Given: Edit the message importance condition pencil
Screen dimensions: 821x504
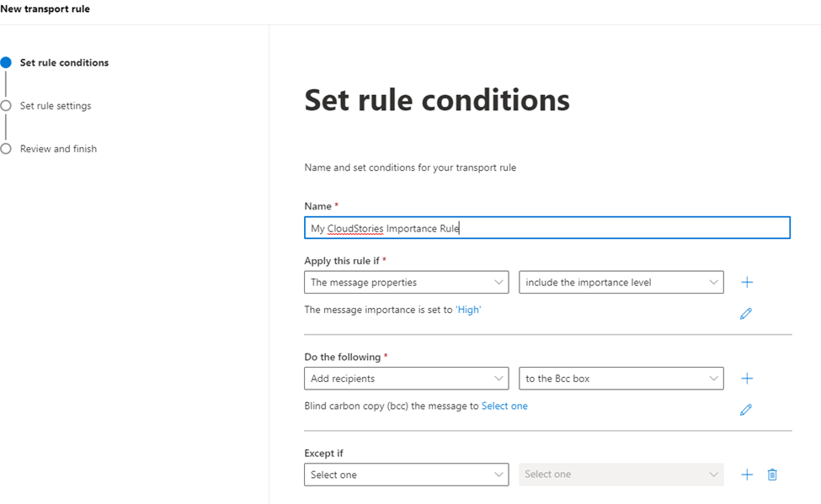Looking at the screenshot, I should click(745, 314).
